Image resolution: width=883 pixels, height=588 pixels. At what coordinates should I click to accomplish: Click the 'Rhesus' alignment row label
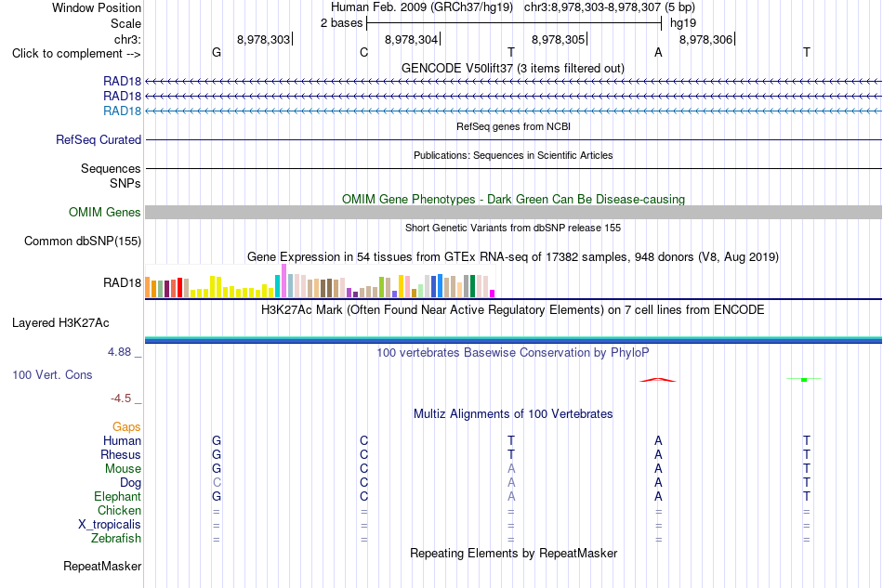pos(121,454)
